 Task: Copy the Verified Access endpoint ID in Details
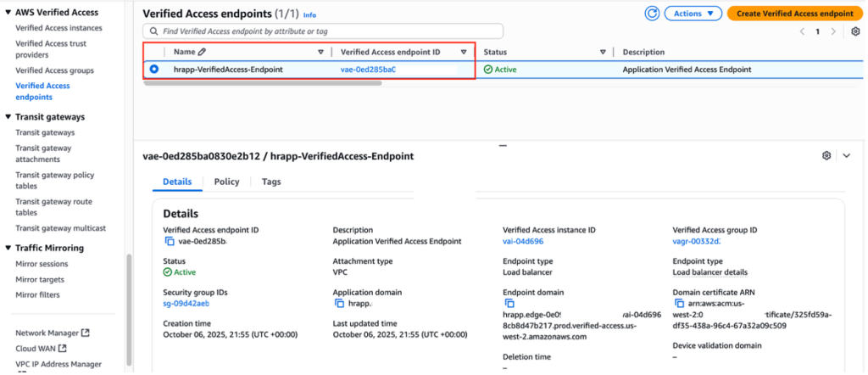click(170, 242)
